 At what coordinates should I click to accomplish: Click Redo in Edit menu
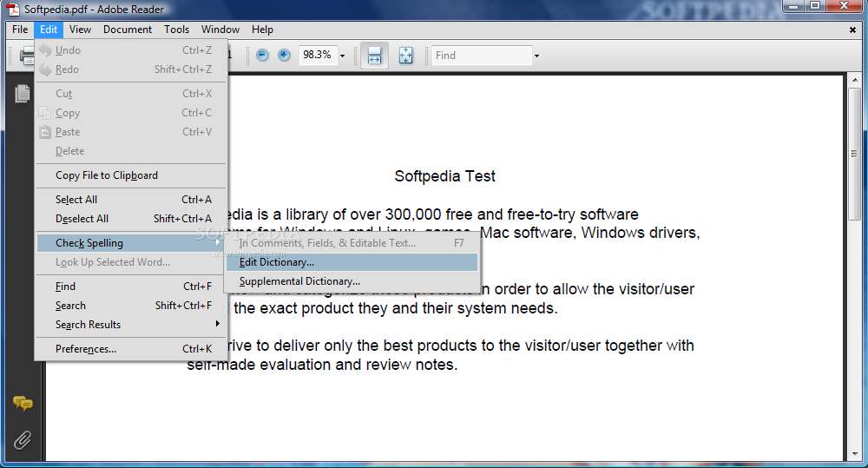pos(131,69)
